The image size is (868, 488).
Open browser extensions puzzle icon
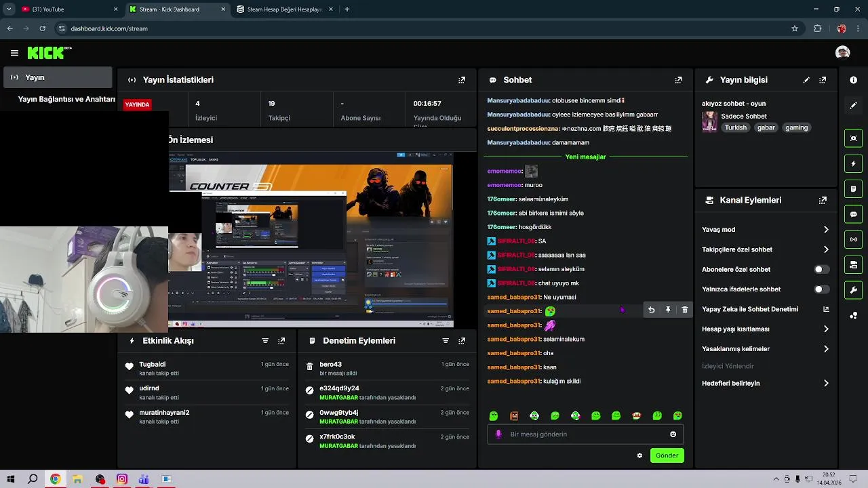click(817, 28)
